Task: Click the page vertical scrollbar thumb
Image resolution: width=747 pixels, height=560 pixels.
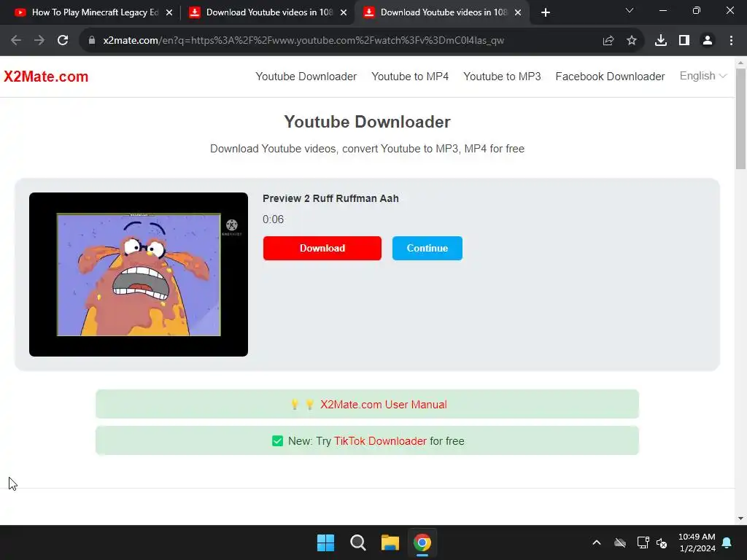Action: 741,119
